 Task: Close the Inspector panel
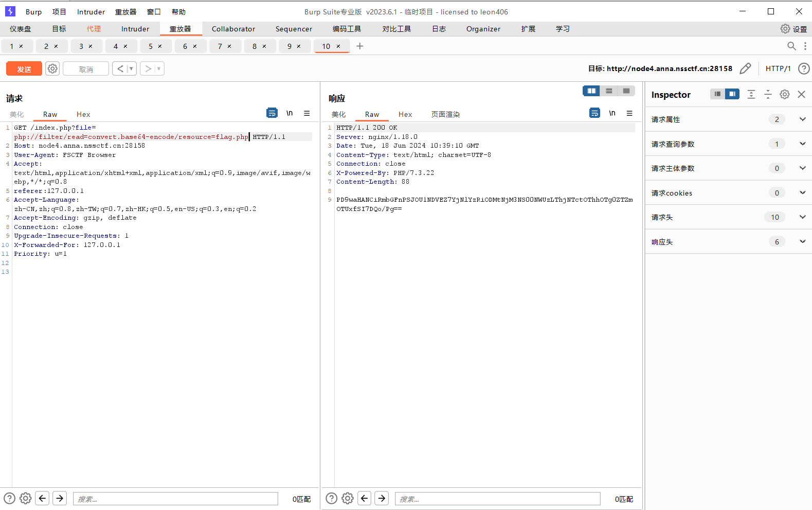click(801, 94)
